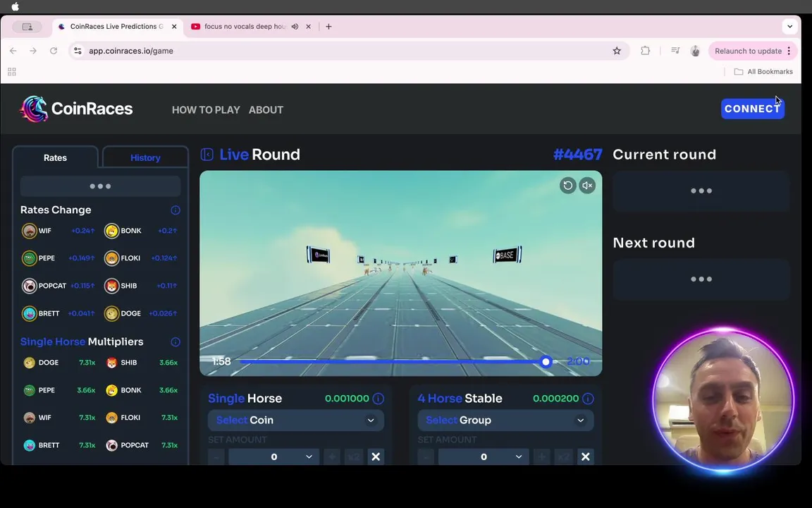
Task: Open the Single Horse amount dropdown
Action: 274,456
